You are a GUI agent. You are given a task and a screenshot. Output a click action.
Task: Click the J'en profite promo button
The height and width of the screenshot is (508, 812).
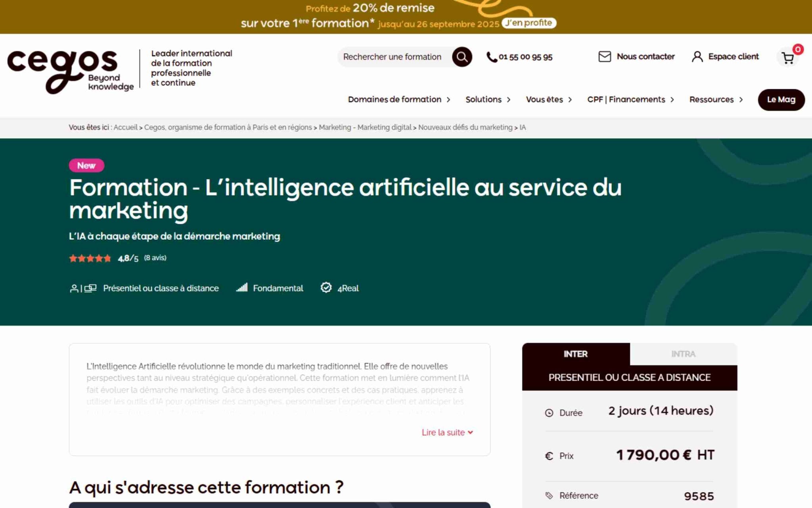(529, 23)
